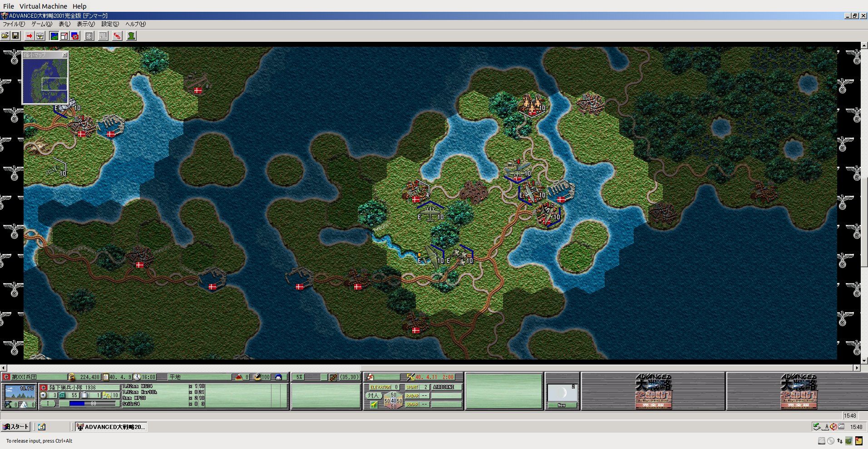Click the green soldier silhouette toolbar icon
The height and width of the screenshot is (449, 868).
click(131, 36)
